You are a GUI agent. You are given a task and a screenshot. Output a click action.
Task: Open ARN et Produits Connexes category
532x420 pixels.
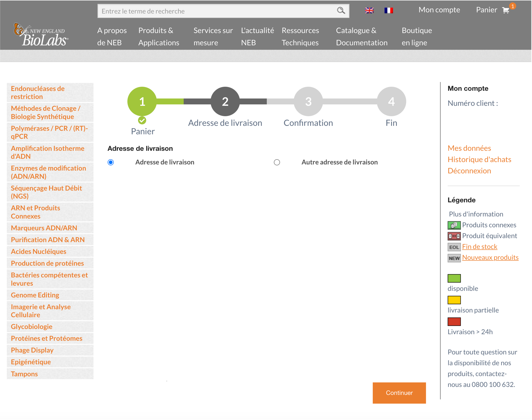[x=50, y=212]
